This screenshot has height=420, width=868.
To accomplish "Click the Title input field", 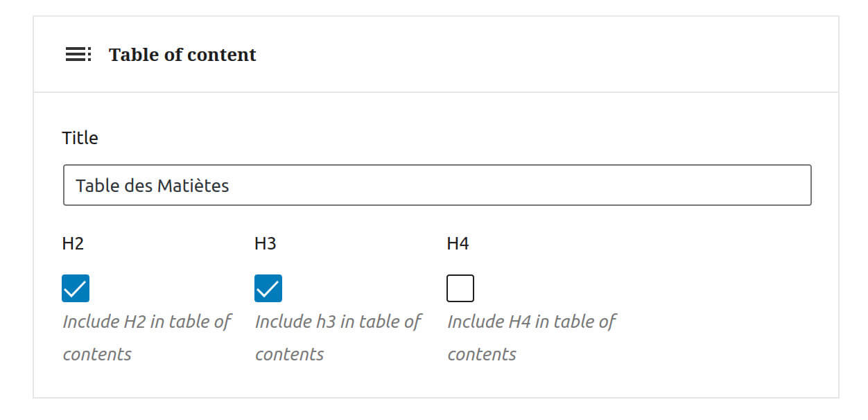I will (437, 184).
